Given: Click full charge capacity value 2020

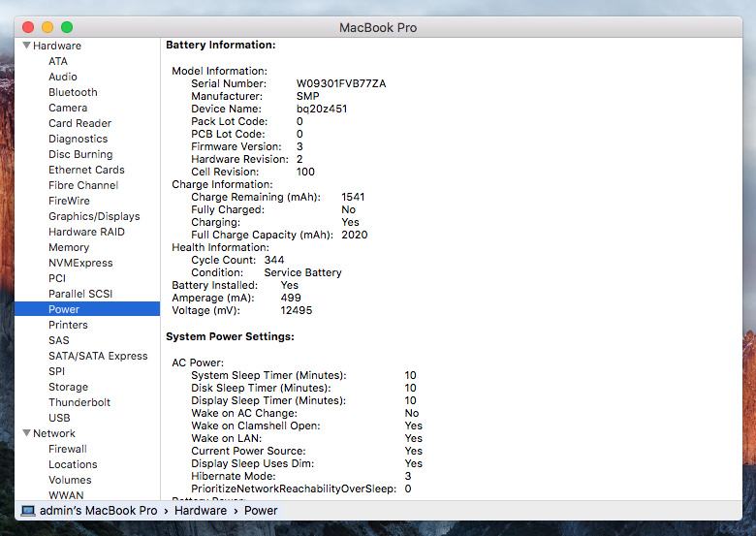Looking at the screenshot, I should (x=355, y=235).
